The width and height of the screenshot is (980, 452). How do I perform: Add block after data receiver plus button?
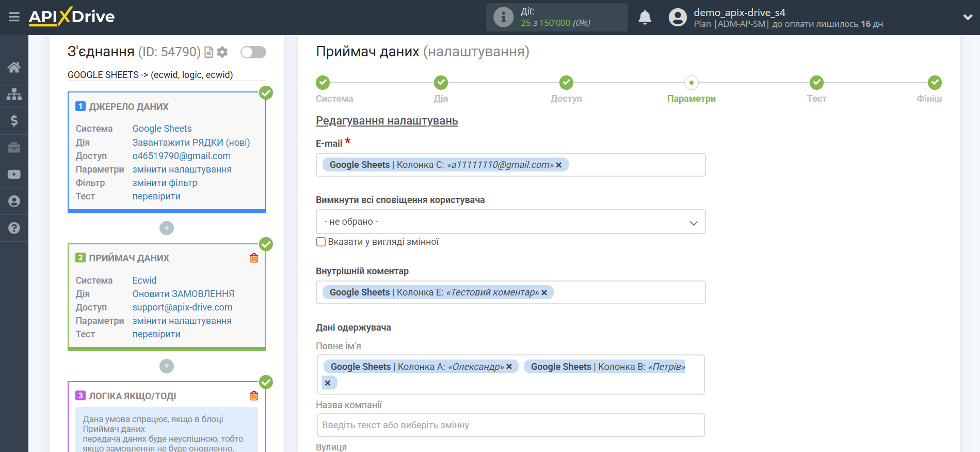[x=167, y=366]
